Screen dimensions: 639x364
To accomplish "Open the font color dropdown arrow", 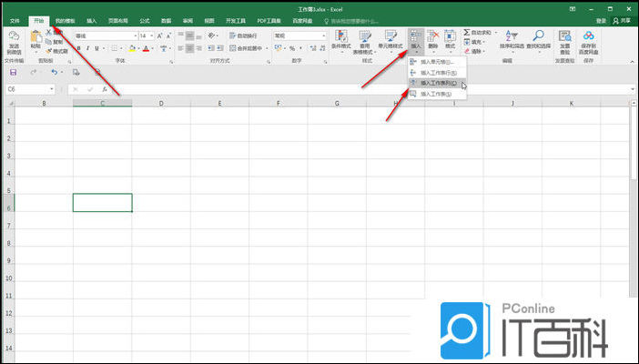I will pyautogui.click(x=153, y=48).
